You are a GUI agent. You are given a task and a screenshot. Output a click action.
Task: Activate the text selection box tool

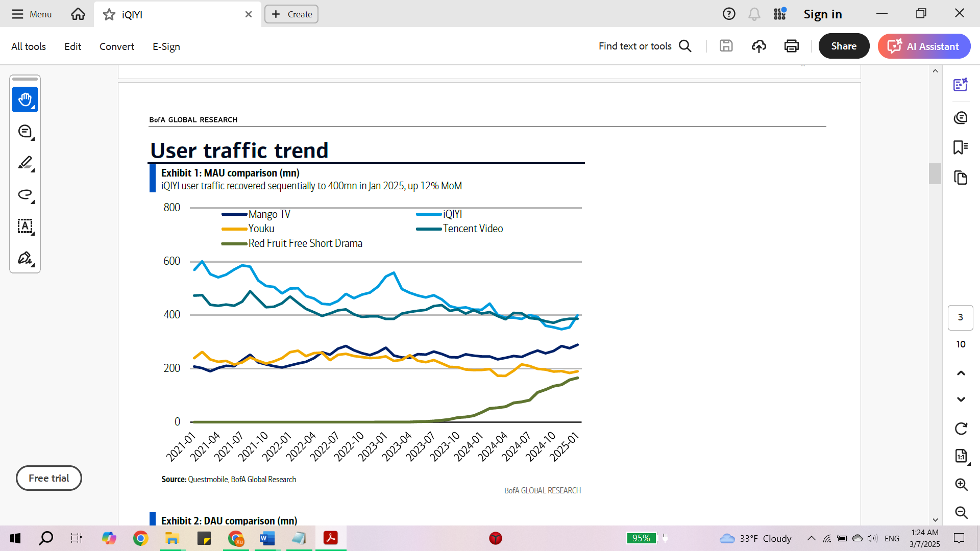(25, 226)
